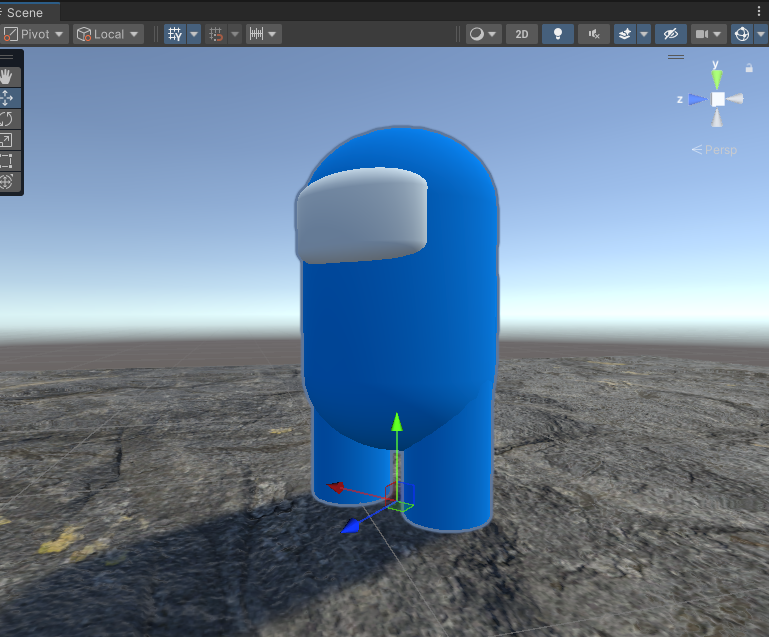Toggle scene effects (skybox, fog)
Screen dimensions: 769x637
[x=625, y=34]
